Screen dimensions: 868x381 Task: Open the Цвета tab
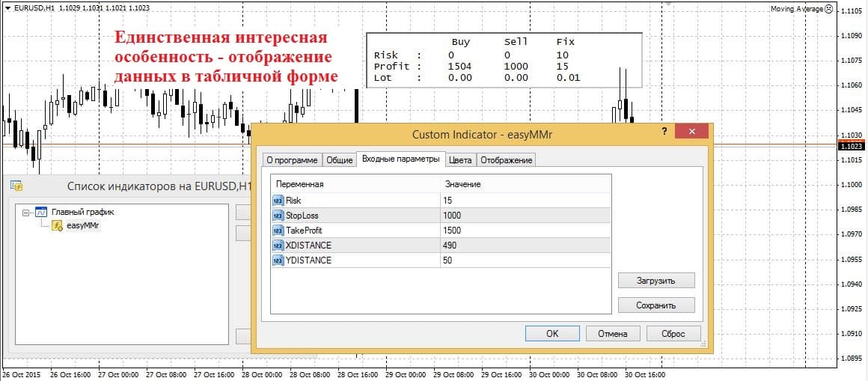[461, 160]
